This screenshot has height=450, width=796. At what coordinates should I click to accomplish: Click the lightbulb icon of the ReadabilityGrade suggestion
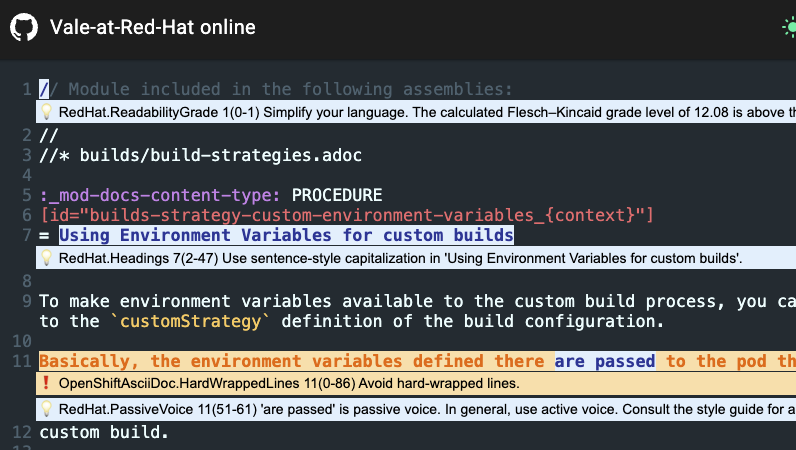click(46, 112)
